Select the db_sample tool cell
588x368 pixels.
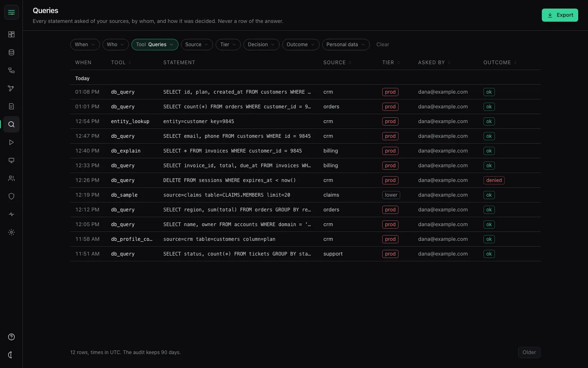(124, 195)
